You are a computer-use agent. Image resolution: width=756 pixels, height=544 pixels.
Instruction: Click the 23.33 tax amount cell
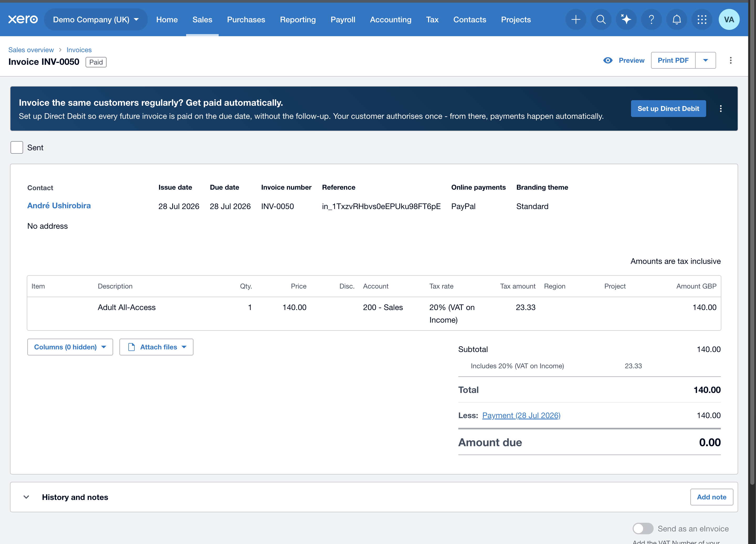(526, 307)
